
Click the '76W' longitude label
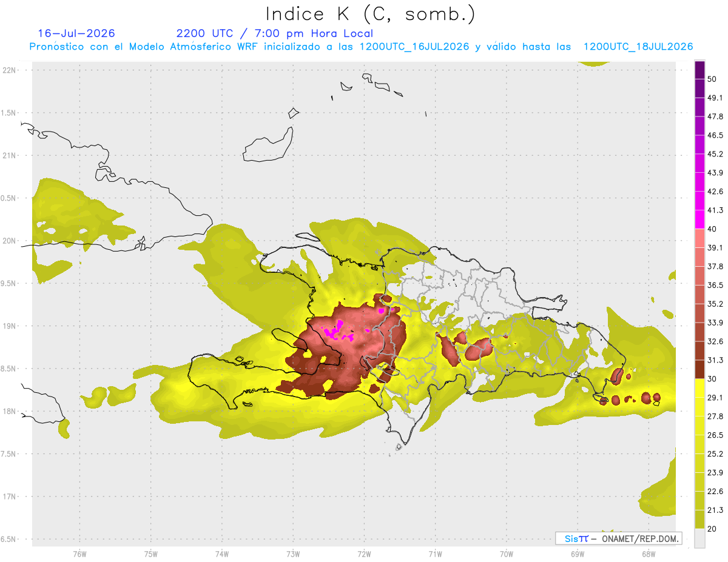pyautogui.click(x=79, y=554)
